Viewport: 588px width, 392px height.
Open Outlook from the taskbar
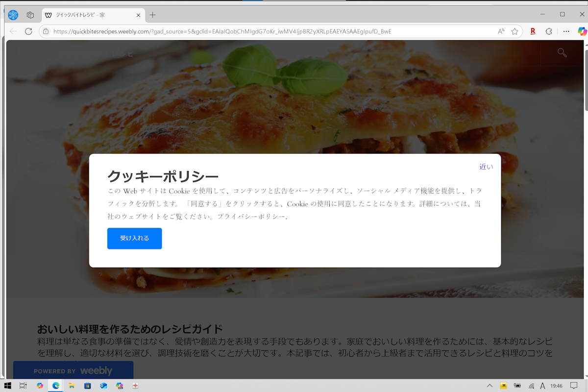[x=103, y=386]
